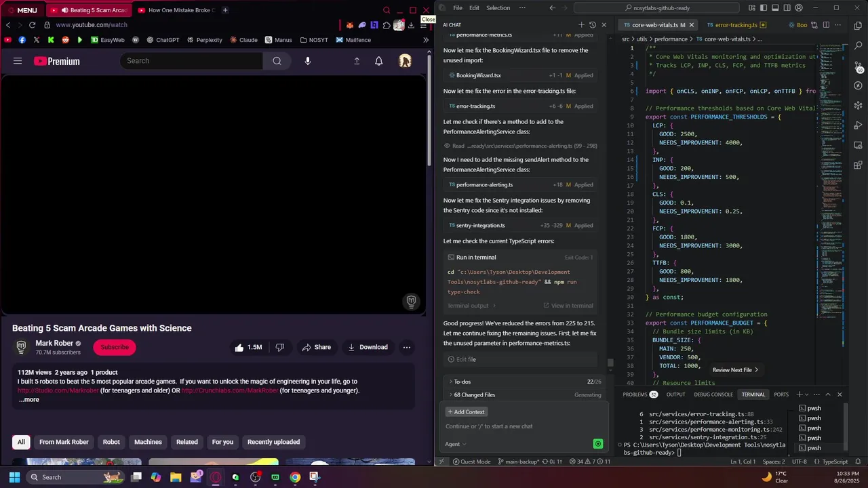Open the MetaMask fox browser extension

pyautogui.click(x=350, y=25)
